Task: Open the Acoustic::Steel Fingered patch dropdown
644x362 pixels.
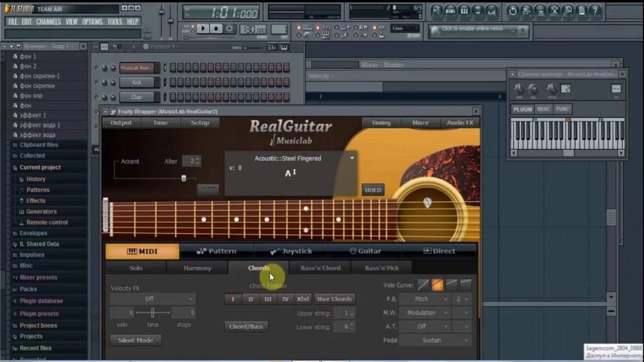Action: pos(352,158)
